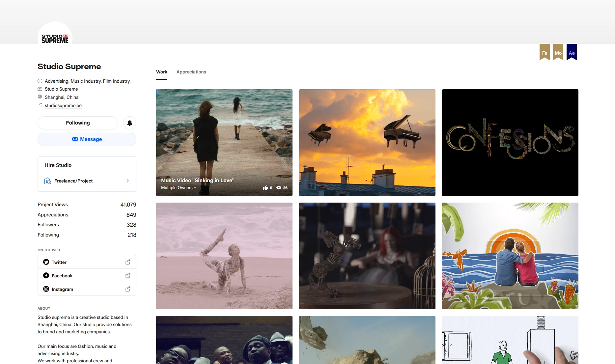Click the Message button
This screenshot has height=364, width=615.
(87, 139)
